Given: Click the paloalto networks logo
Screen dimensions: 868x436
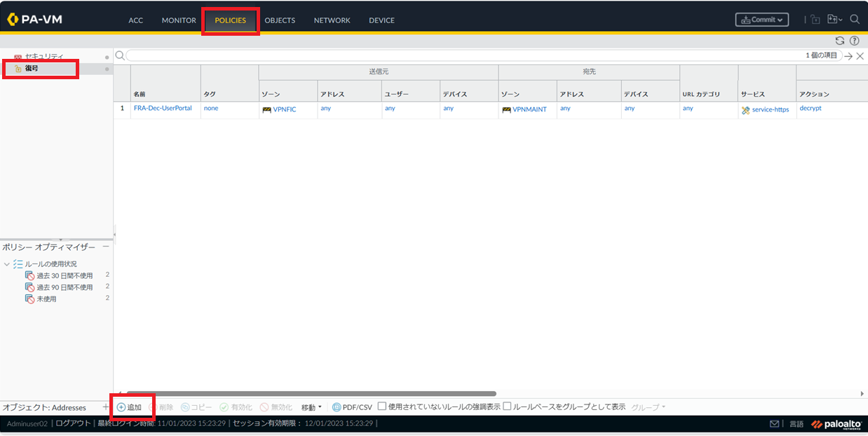Looking at the screenshot, I should 836,424.
